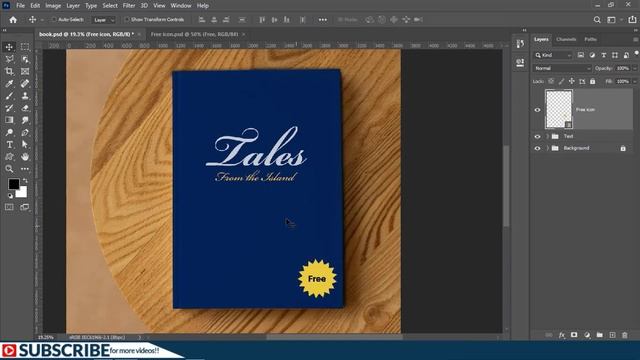Click the zoom percentage field in status bar
Viewport: 640px width, 360px height.
click(46, 338)
